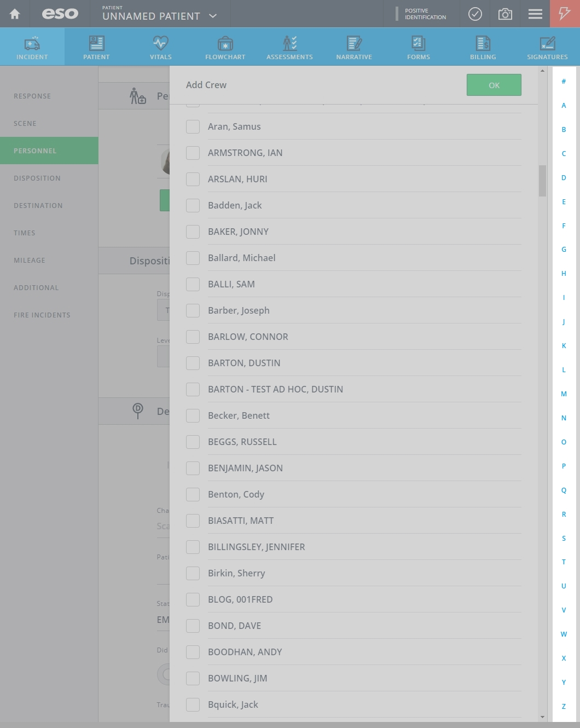The image size is (580, 728).
Task: Jump to # in the alphabet index
Action: coord(564,82)
